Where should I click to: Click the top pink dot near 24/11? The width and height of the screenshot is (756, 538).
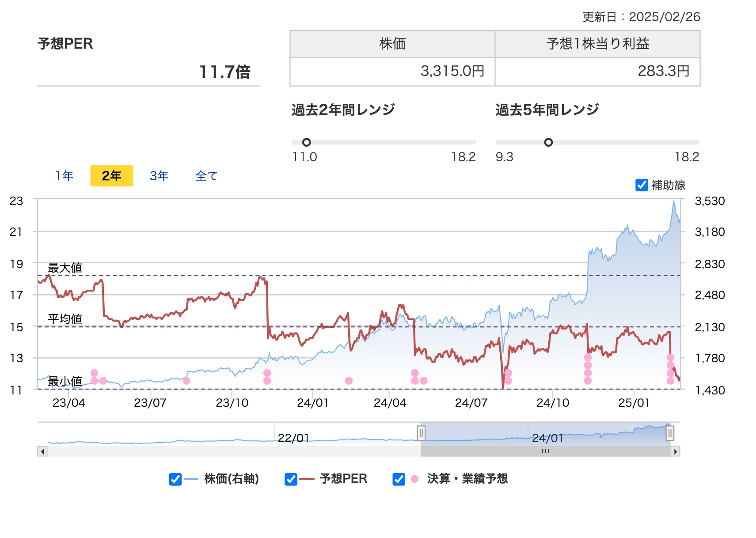[x=588, y=358]
